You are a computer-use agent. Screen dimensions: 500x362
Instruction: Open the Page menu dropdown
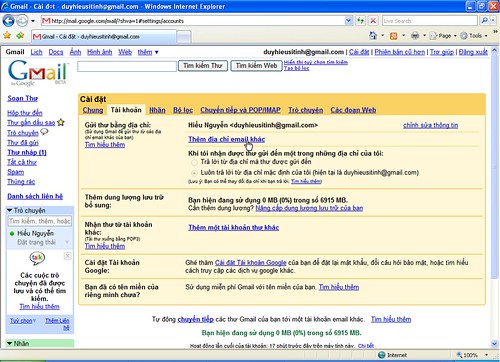[443, 35]
